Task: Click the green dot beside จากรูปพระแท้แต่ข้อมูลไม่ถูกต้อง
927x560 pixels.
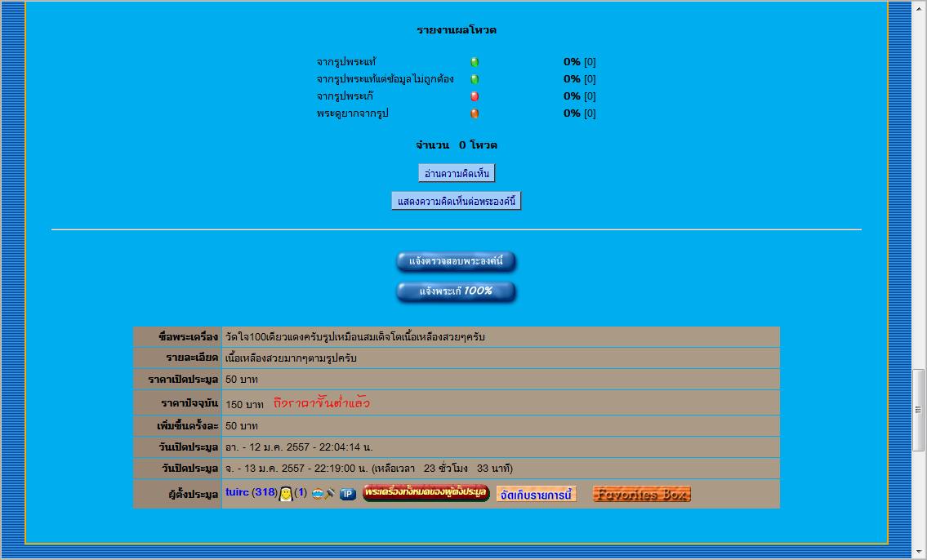Action: pyautogui.click(x=475, y=79)
